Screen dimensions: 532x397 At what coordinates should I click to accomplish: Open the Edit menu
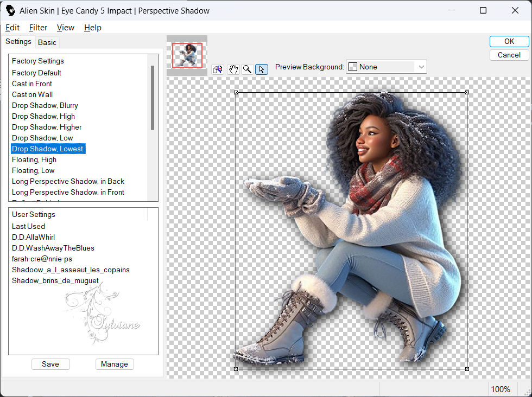click(12, 28)
